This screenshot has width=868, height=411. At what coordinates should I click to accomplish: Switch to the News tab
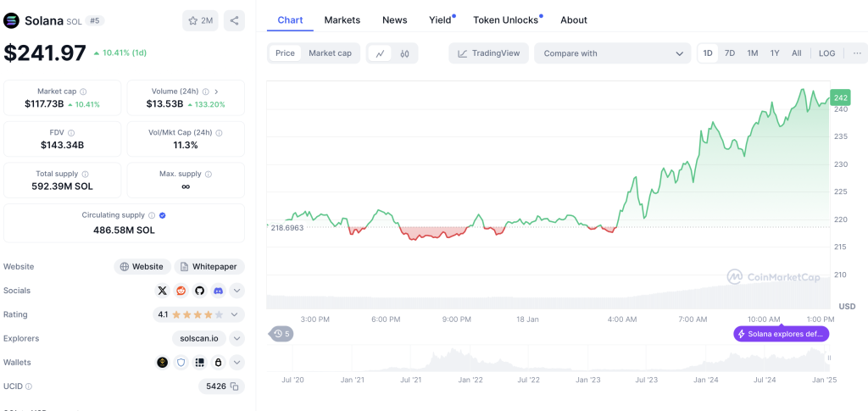click(x=395, y=19)
